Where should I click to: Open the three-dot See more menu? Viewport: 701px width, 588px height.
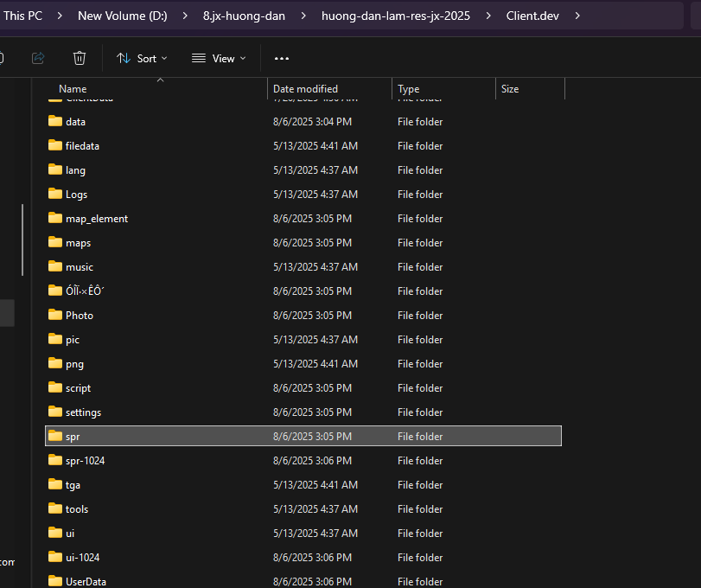click(x=281, y=58)
